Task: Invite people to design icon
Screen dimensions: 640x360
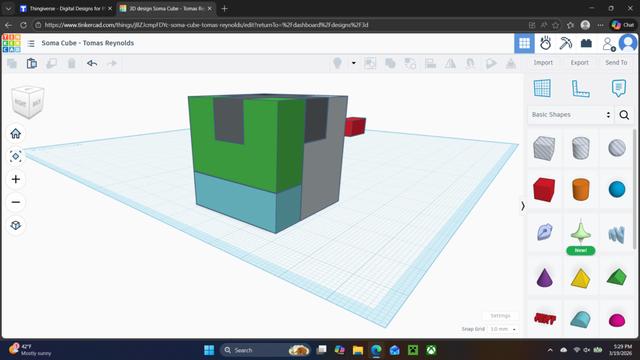Action: 609,44
